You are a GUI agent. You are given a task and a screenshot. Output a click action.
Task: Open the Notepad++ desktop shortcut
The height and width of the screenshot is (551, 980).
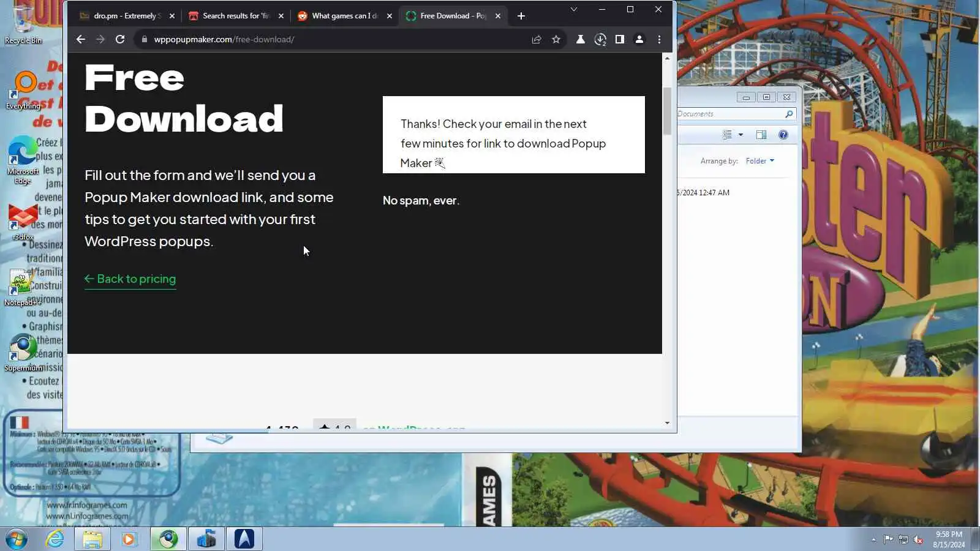(x=23, y=288)
